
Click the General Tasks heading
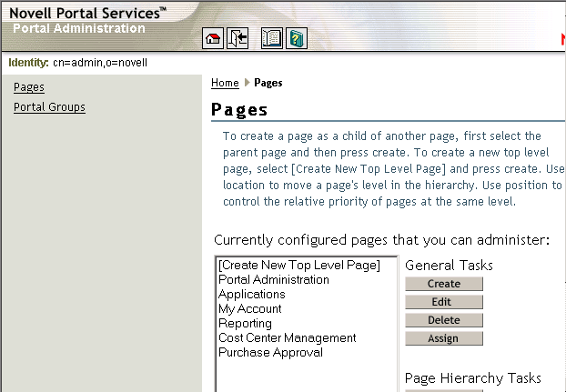point(449,266)
